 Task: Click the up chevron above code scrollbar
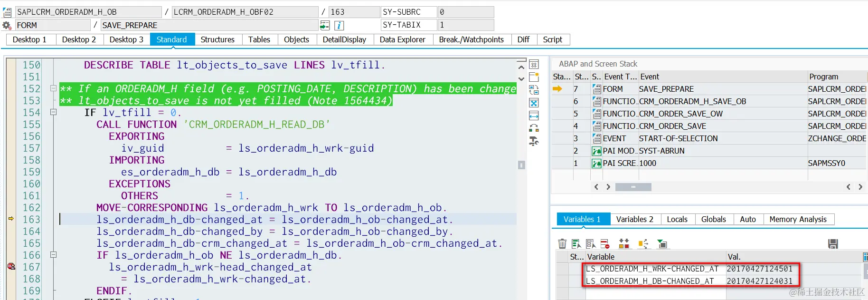pos(521,68)
